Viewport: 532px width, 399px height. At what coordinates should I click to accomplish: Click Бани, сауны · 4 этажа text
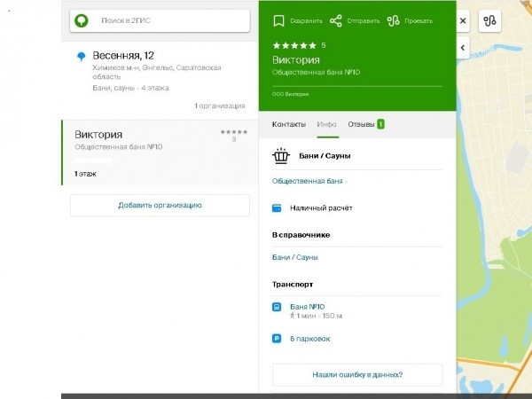[130, 88]
